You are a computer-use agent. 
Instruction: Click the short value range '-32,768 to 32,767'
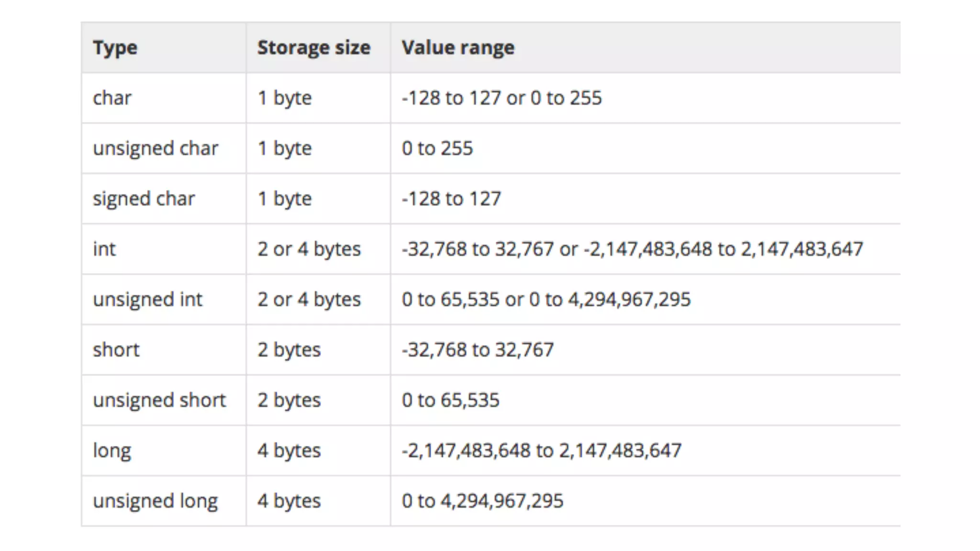[x=478, y=350]
